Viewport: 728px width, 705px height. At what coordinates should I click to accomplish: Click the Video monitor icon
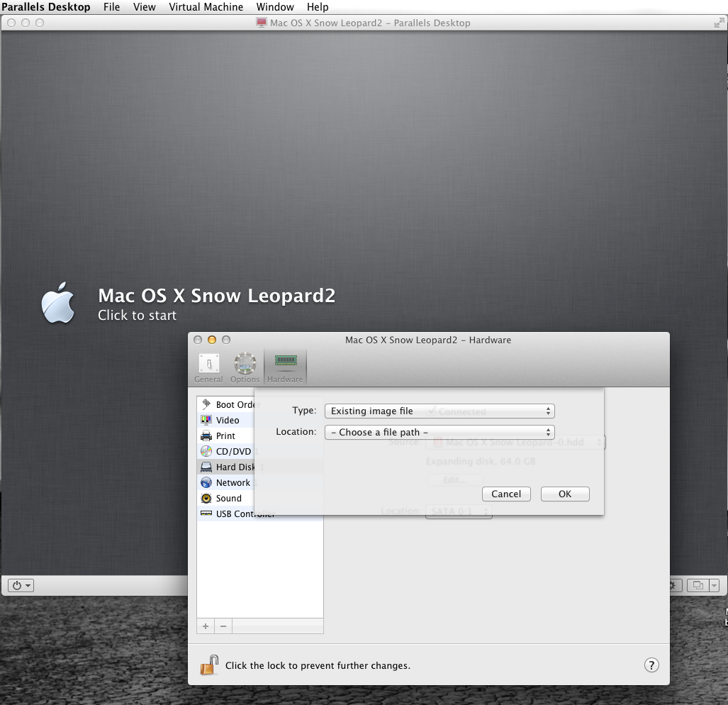click(x=206, y=420)
